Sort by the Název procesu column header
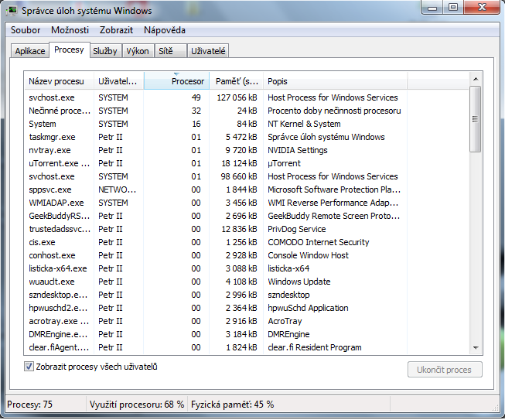The width and height of the screenshot is (505, 420). pyautogui.click(x=59, y=81)
